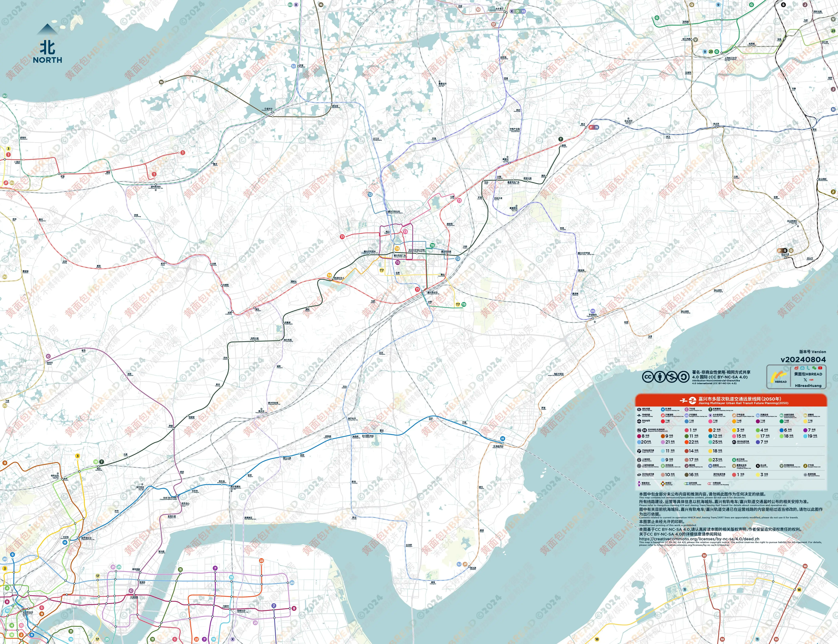Click the Weibo icon in author box
This screenshot has height=644, width=838.
(x=797, y=368)
